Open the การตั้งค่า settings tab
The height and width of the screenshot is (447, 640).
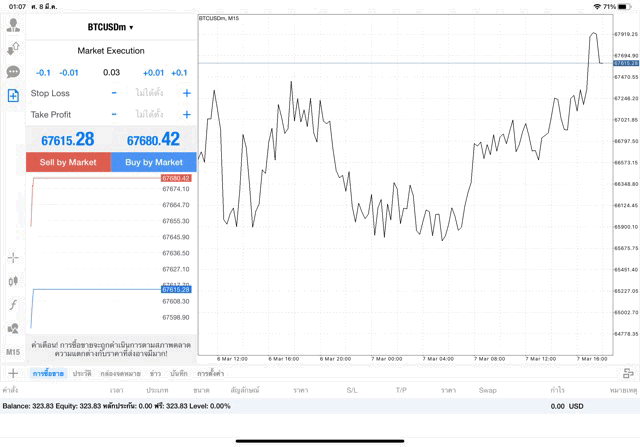coord(211,373)
